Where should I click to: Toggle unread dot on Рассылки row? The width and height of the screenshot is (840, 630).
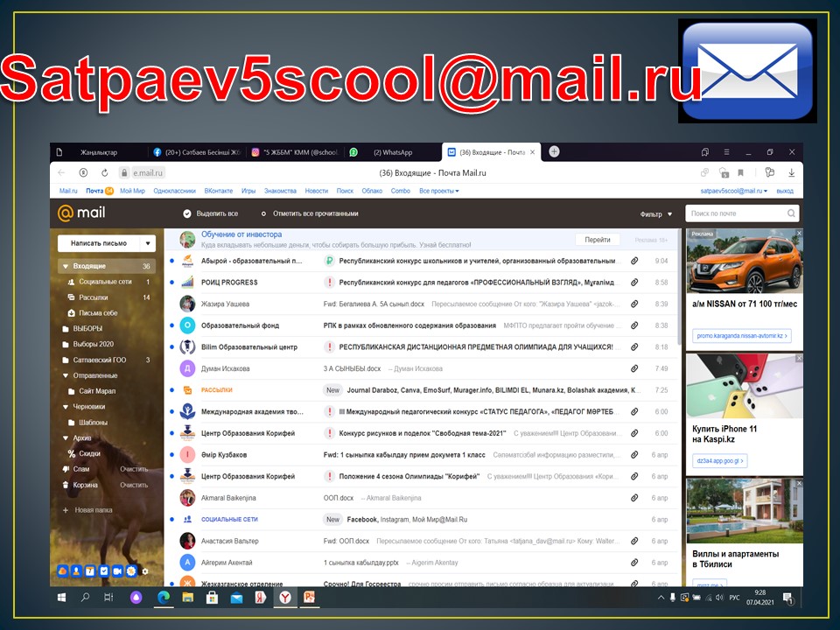tap(172, 390)
